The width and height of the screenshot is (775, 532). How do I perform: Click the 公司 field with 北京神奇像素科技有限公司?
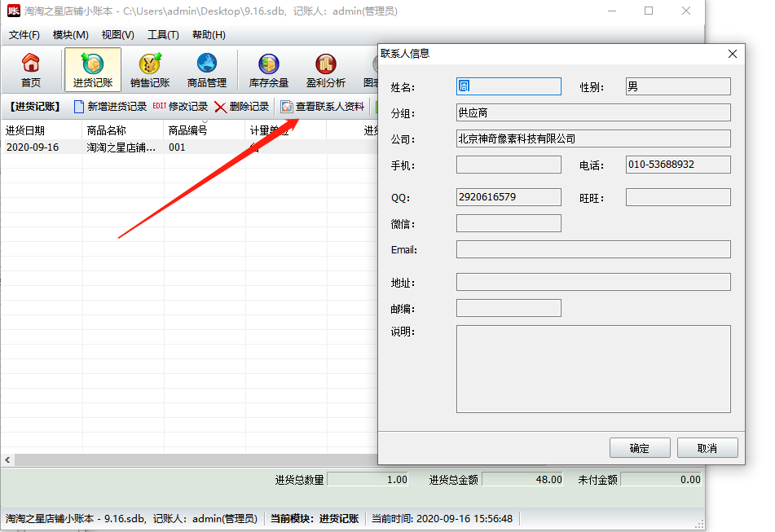[x=593, y=138]
